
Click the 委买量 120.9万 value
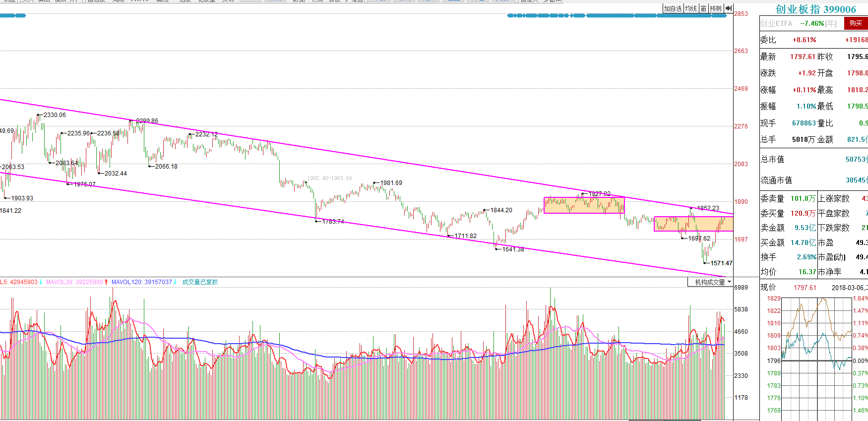pyautogui.click(x=803, y=213)
